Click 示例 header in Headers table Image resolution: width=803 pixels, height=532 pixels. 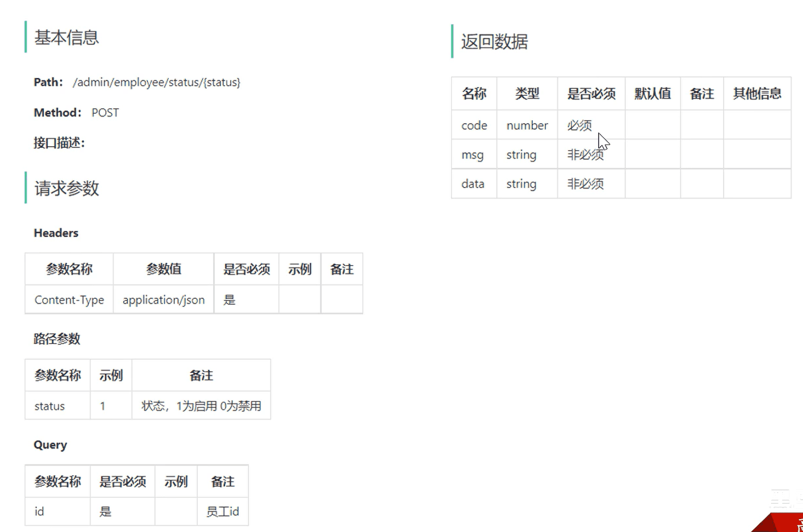[300, 269]
